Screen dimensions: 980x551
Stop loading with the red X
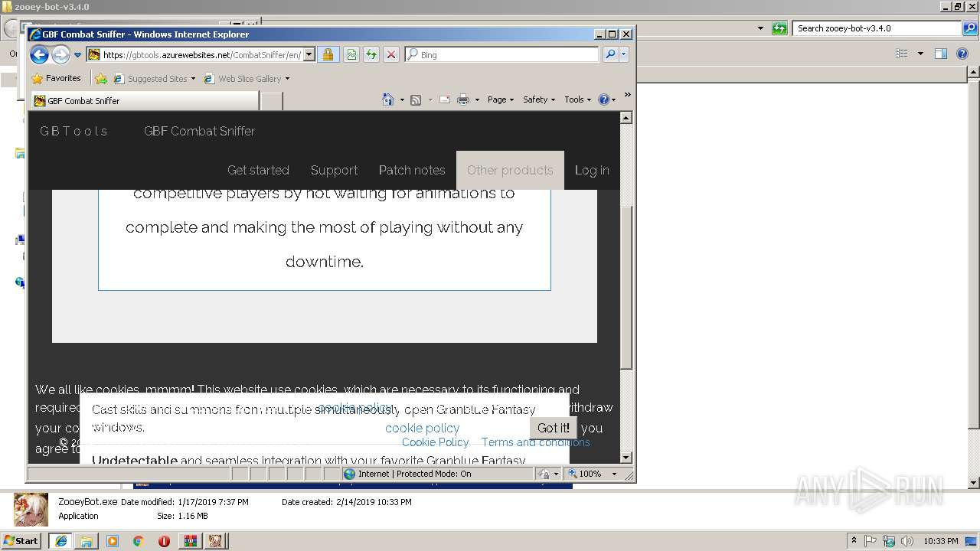click(x=391, y=55)
